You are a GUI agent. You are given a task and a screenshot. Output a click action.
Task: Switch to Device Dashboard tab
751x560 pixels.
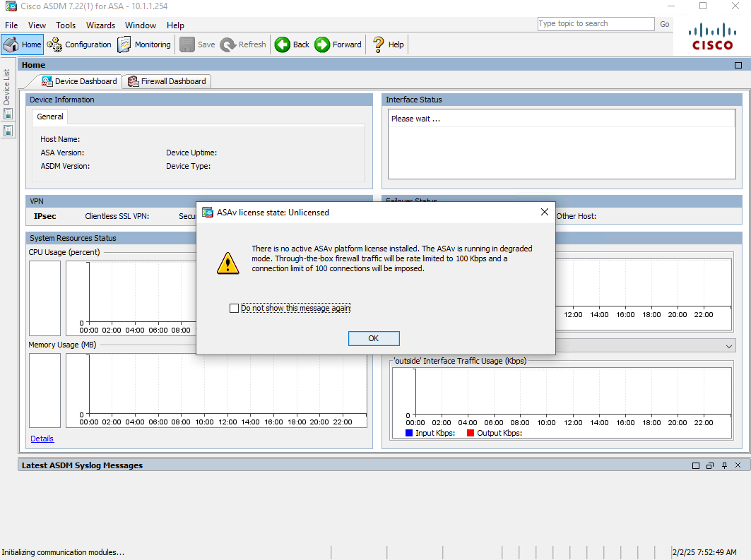pyautogui.click(x=79, y=81)
